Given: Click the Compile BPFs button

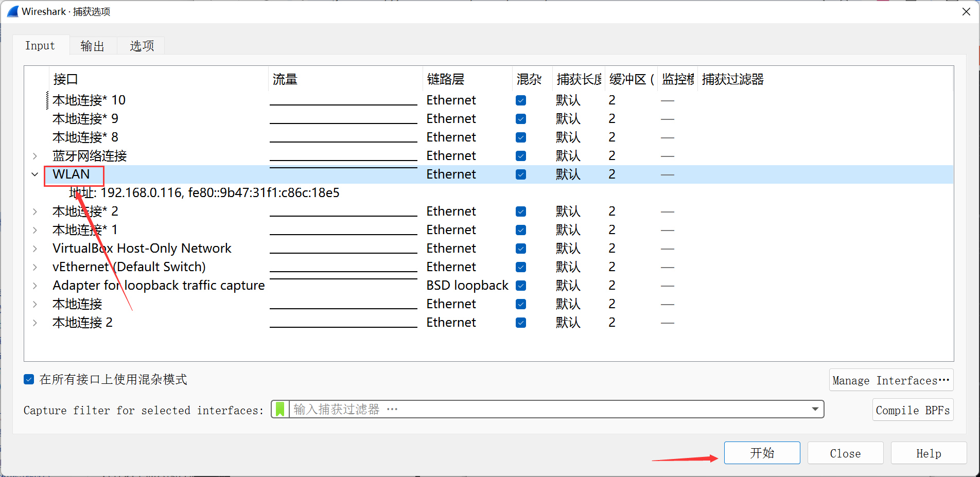Looking at the screenshot, I should 913,410.
